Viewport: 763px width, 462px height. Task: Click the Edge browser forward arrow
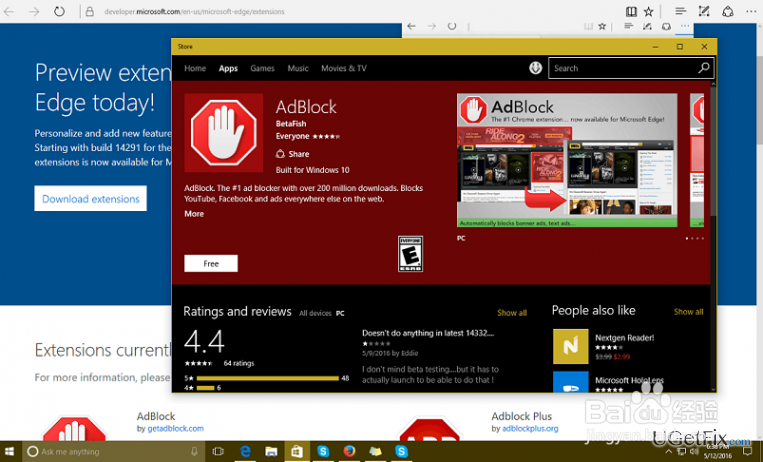click(34, 11)
